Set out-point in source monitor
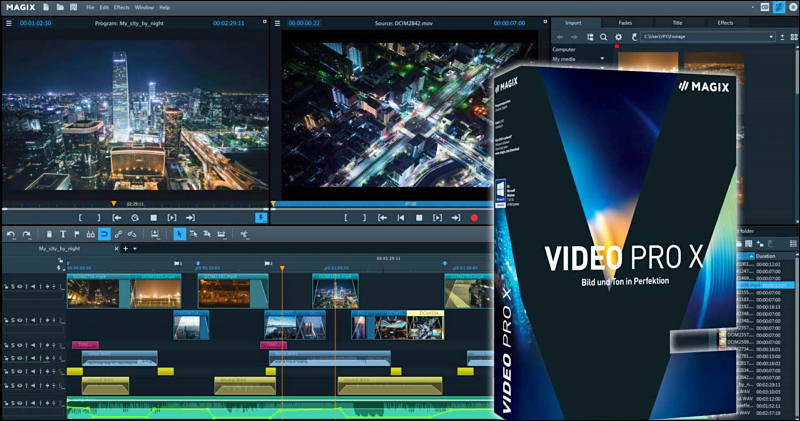The width and height of the screenshot is (800, 421). click(364, 218)
